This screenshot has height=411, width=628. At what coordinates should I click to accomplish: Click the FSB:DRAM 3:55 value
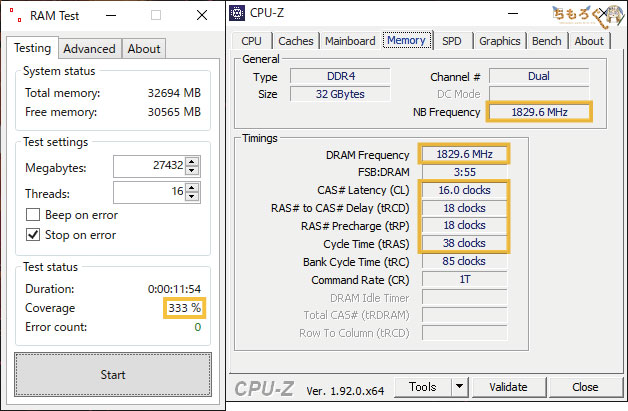tap(464, 172)
